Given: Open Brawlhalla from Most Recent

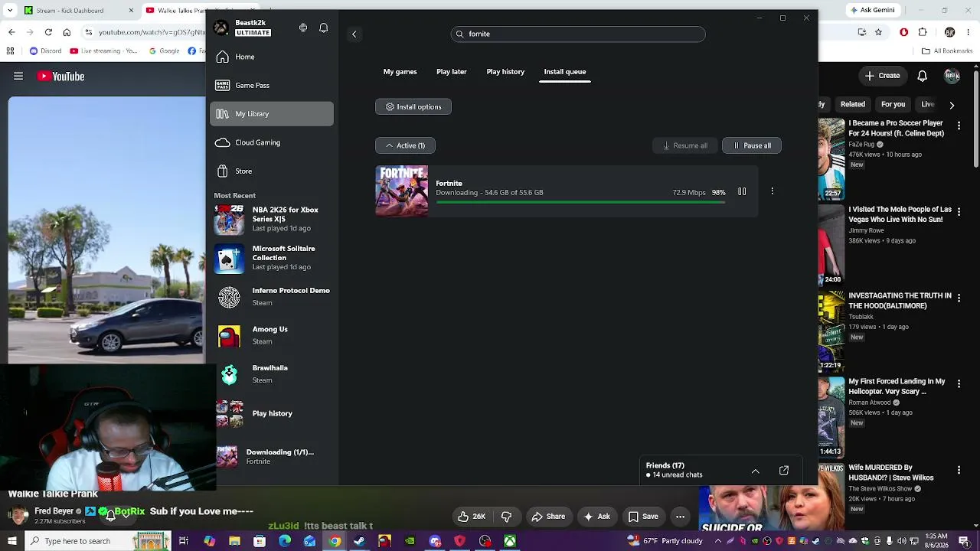Looking at the screenshot, I should click(272, 374).
